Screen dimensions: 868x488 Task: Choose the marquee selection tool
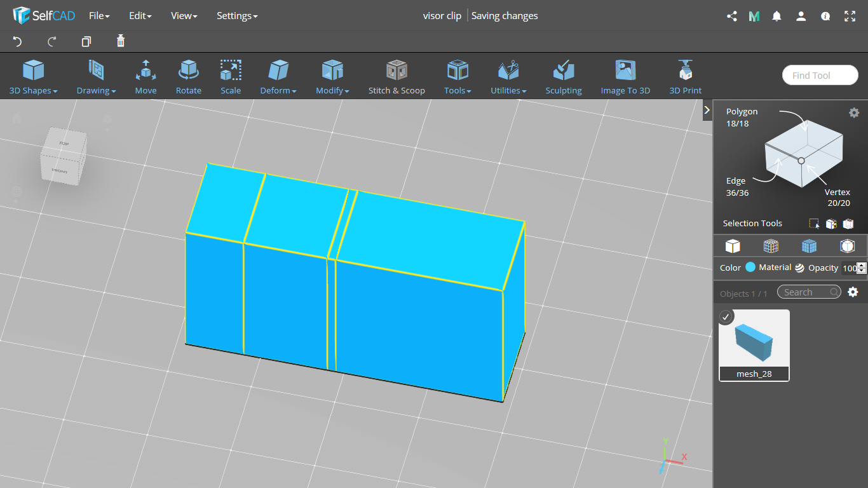pyautogui.click(x=814, y=224)
